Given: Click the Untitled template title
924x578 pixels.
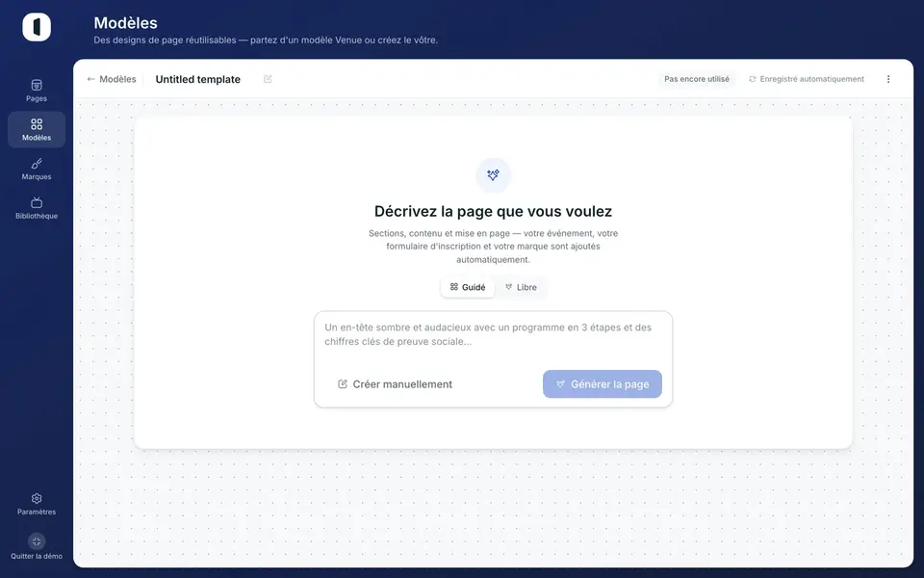Looking at the screenshot, I should [x=198, y=79].
